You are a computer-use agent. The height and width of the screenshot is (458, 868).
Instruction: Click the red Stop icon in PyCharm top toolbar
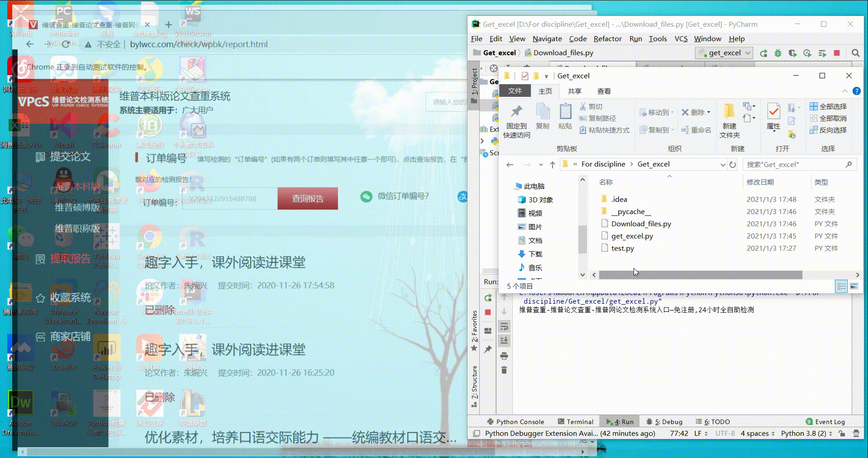pos(837,53)
